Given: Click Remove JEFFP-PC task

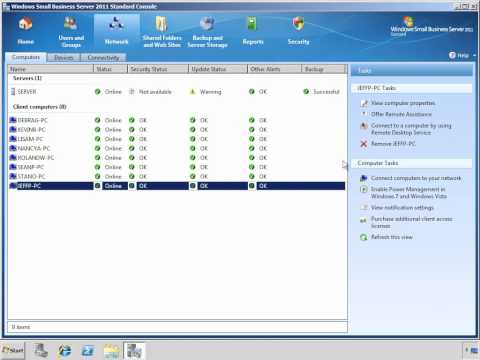Looking at the screenshot, I should click(x=393, y=144).
